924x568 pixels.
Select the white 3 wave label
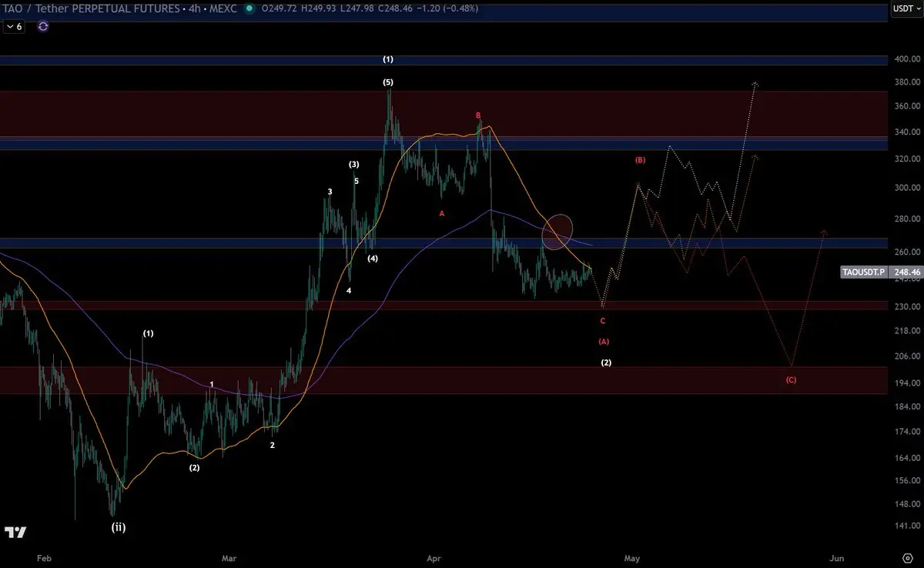tap(330, 192)
